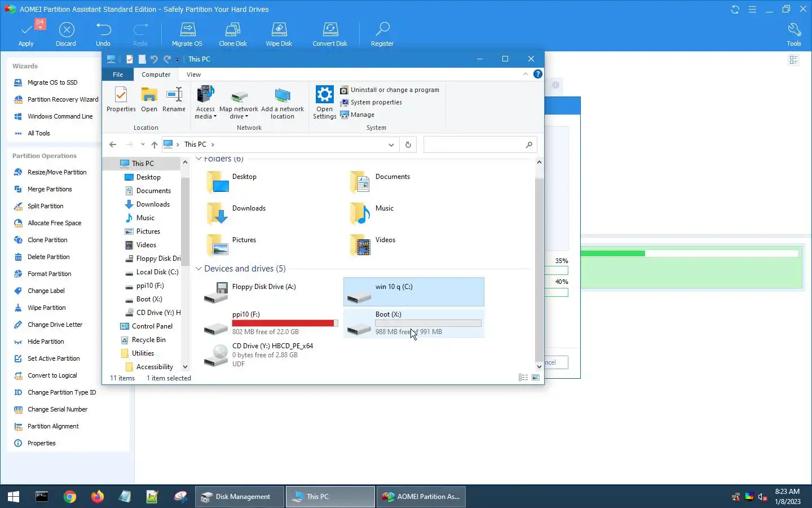Collapse the Folders group

[x=198, y=159]
